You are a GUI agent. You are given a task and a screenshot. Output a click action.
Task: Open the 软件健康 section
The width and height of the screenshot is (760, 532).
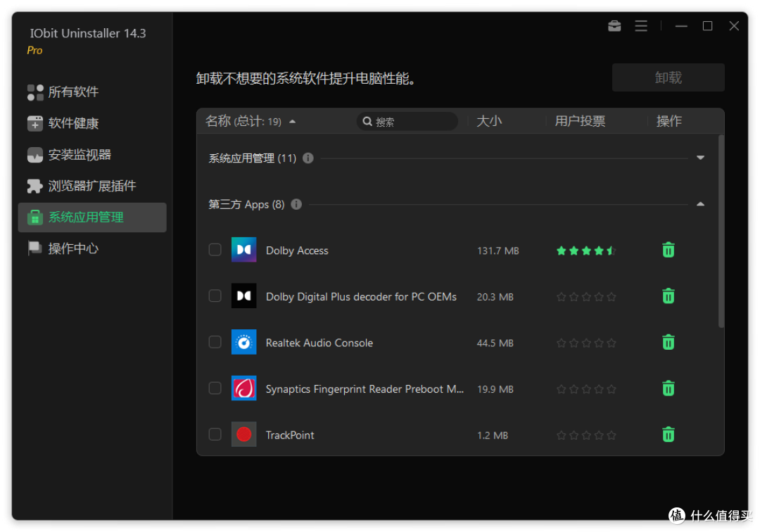(x=92, y=124)
